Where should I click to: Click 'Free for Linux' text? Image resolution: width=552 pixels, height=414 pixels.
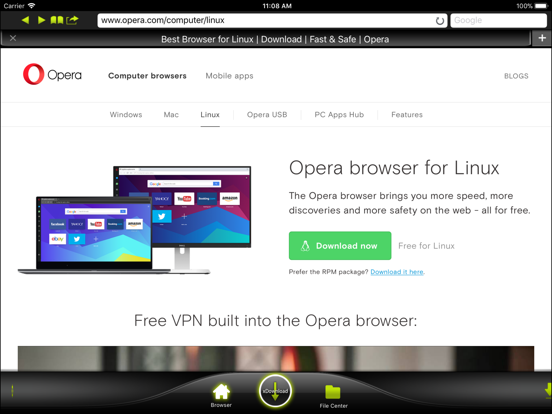[426, 246]
